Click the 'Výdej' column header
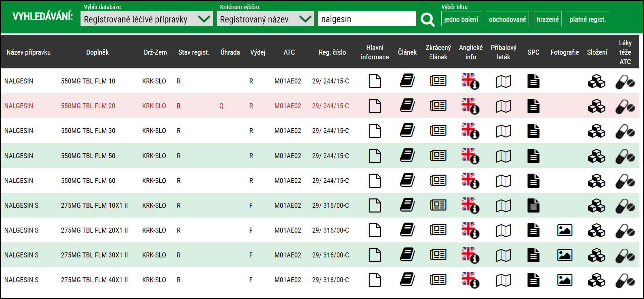644x299 pixels. [x=258, y=52]
